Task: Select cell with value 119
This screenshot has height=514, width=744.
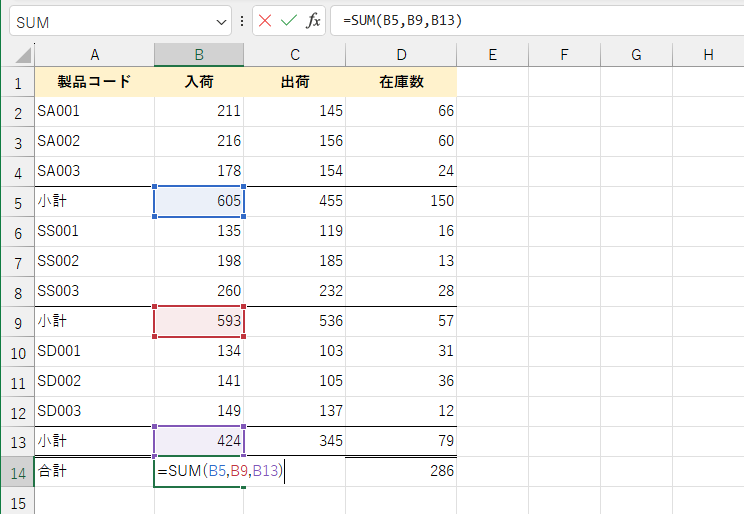Action: click(x=295, y=232)
